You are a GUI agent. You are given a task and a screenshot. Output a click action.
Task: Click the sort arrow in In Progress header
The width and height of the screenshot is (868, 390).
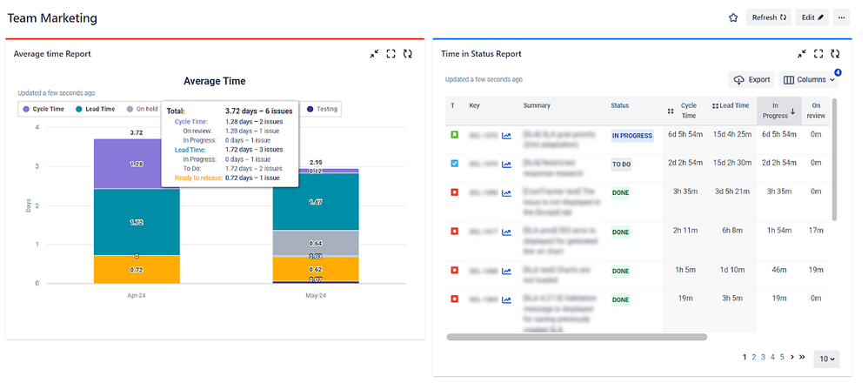point(792,111)
